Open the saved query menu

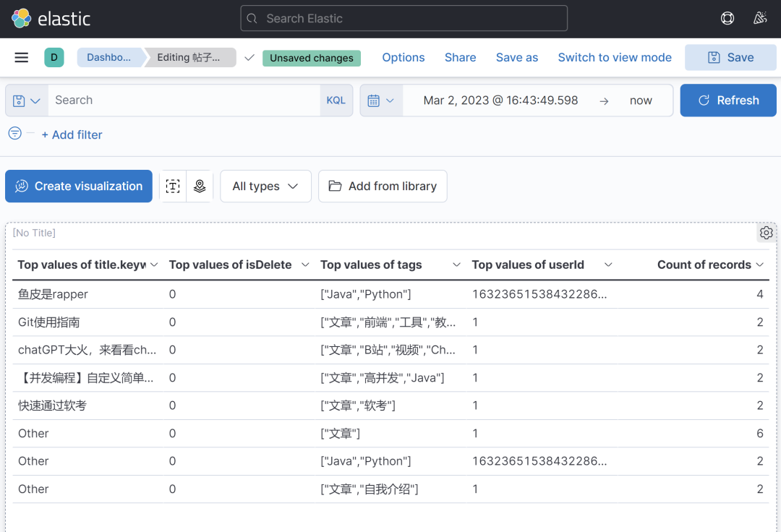(x=27, y=100)
